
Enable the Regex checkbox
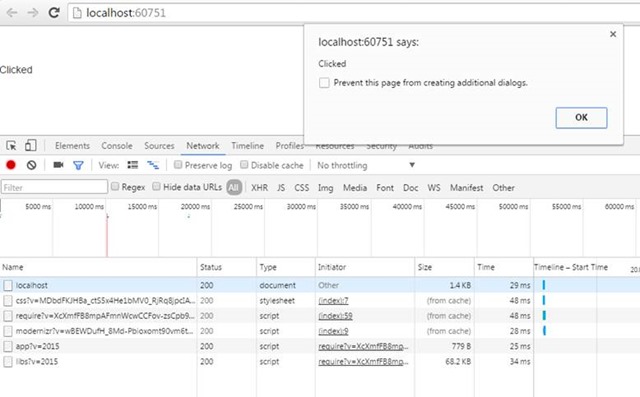(x=115, y=186)
